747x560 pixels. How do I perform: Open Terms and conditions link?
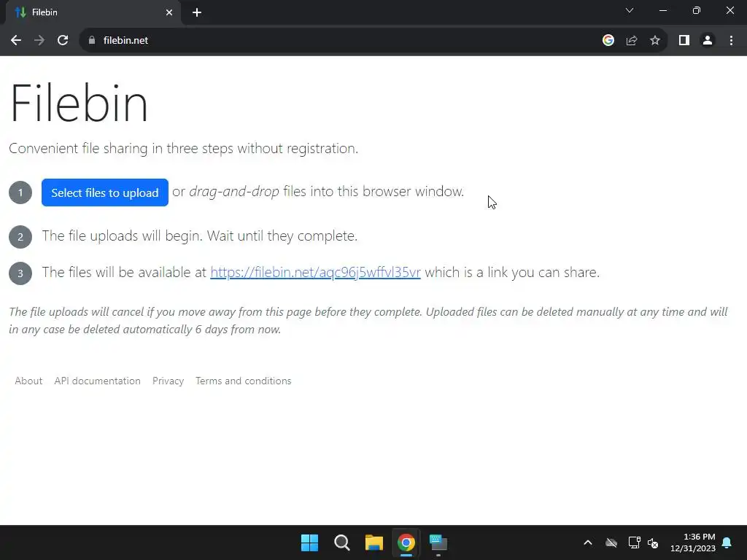point(244,381)
